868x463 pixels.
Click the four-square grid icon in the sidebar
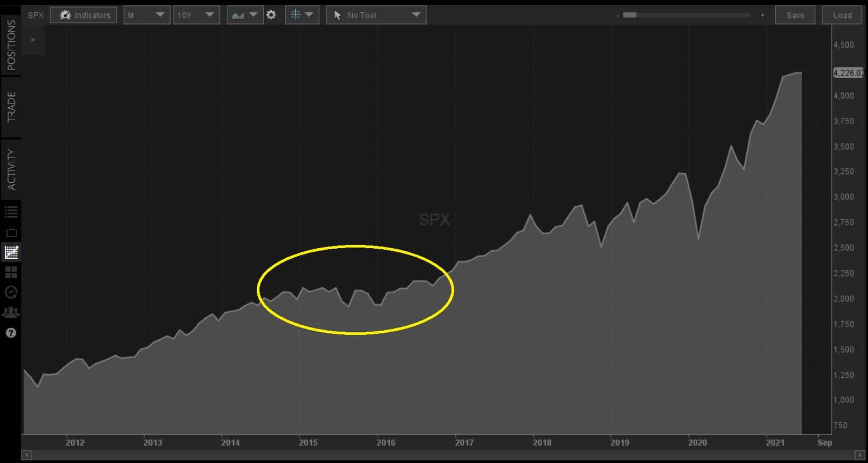[x=11, y=272]
